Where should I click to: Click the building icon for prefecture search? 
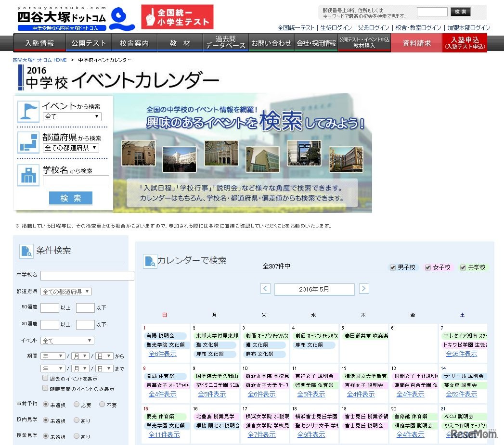[x=28, y=142]
